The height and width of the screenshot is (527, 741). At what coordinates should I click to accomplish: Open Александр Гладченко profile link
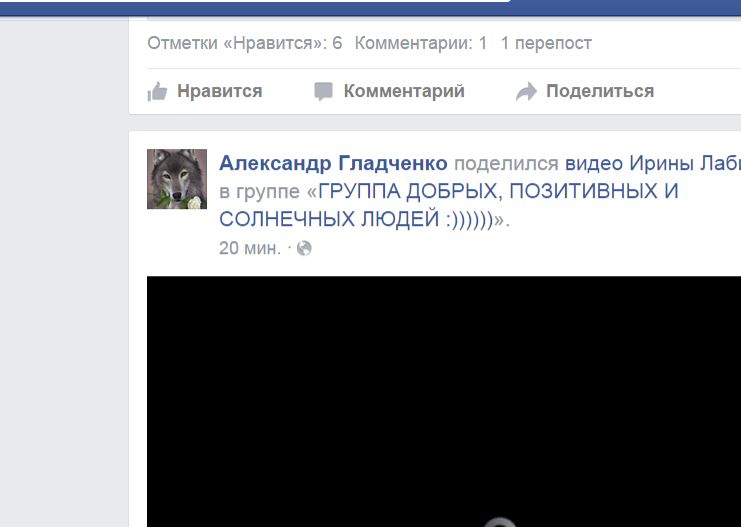click(x=333, y=164)
